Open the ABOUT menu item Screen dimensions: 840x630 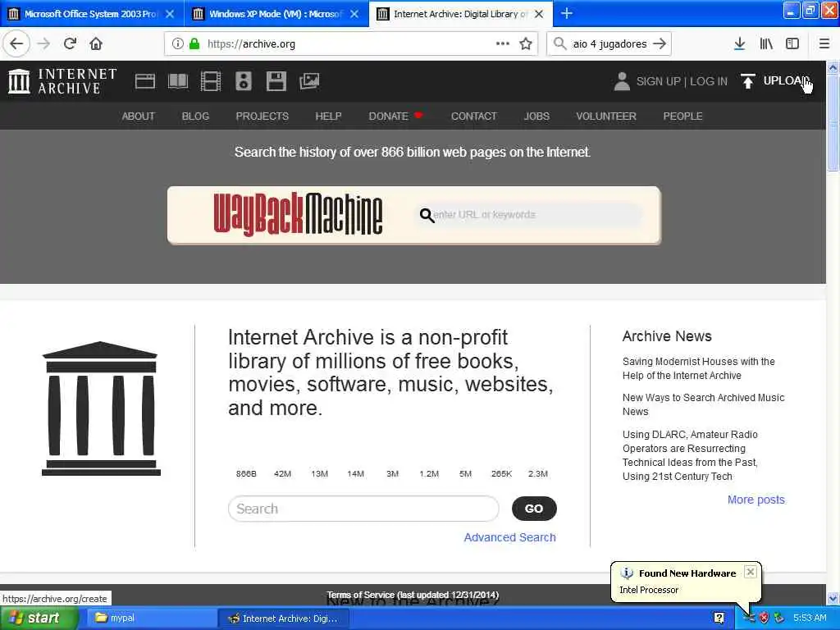tap(138, 116)
